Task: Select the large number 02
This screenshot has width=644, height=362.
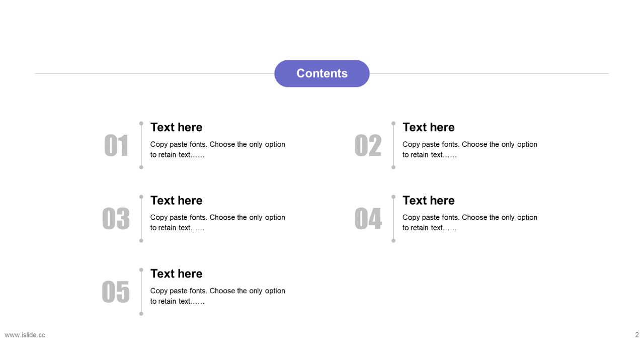Action: (368, 146)
